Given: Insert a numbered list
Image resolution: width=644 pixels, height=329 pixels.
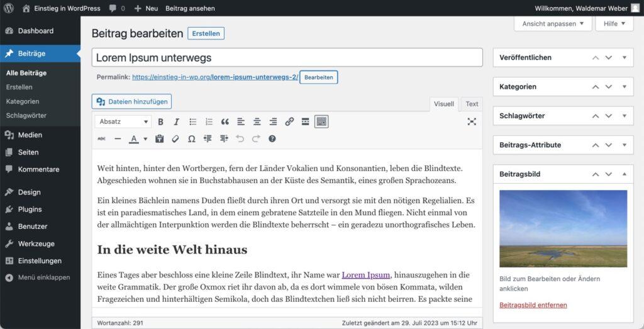Looking at the screenshot, I should [x=209, y=121].
